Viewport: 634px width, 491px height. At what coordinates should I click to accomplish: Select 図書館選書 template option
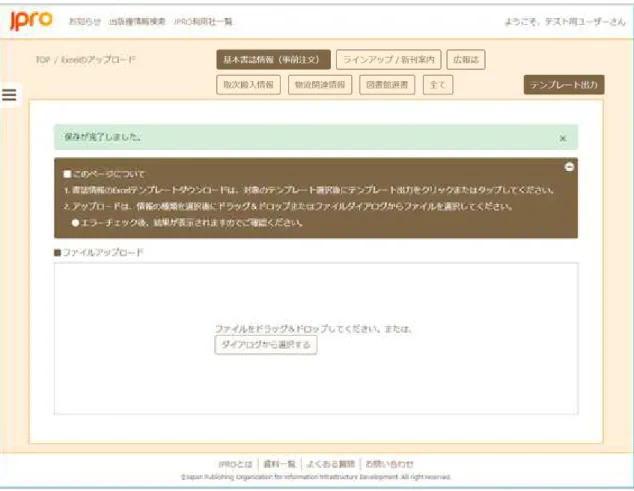pyautogui.click(x=387, y=85)
